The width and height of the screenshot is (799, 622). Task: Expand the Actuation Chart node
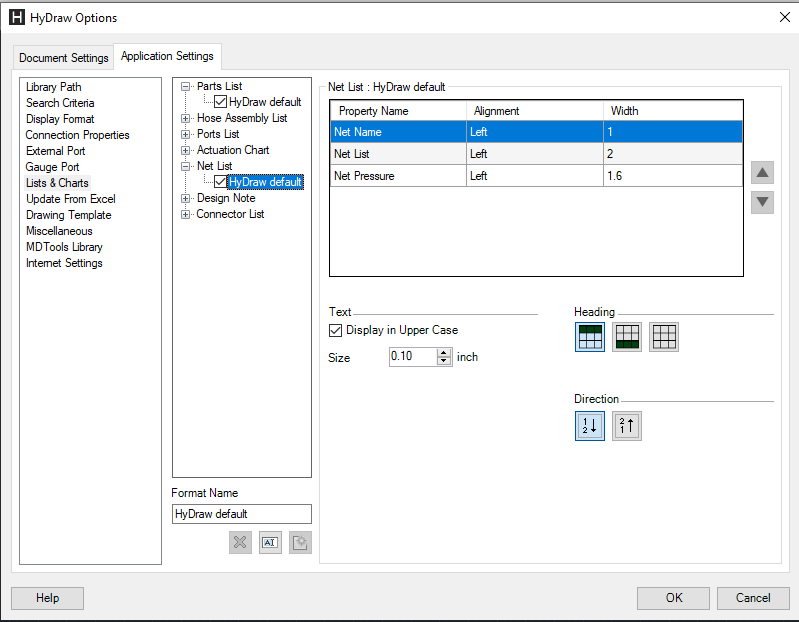[x=185, y=150]
